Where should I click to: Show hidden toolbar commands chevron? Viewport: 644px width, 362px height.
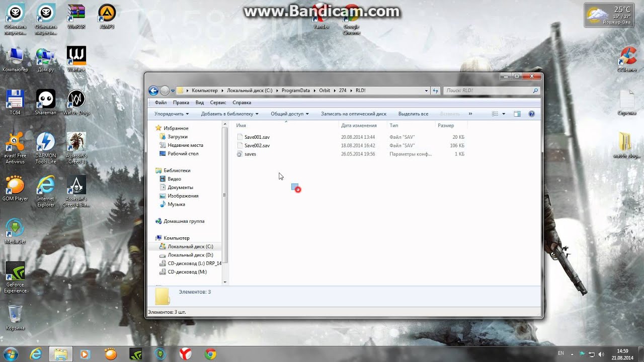click(470, 114)
